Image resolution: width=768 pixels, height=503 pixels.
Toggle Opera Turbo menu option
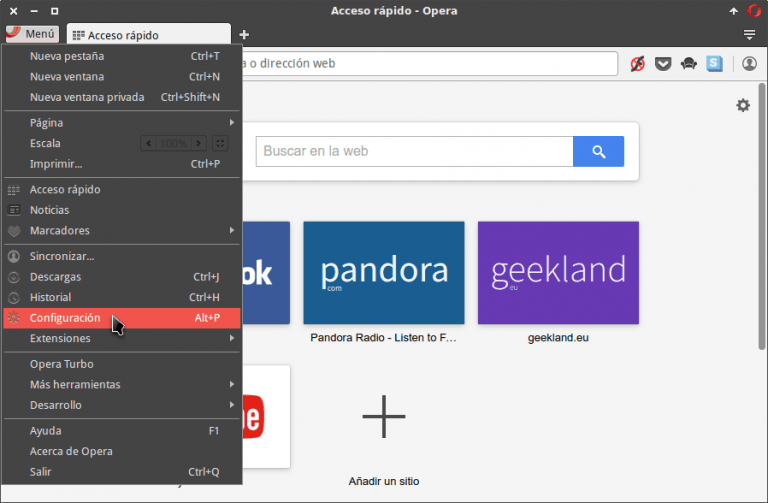pos(62,364)
